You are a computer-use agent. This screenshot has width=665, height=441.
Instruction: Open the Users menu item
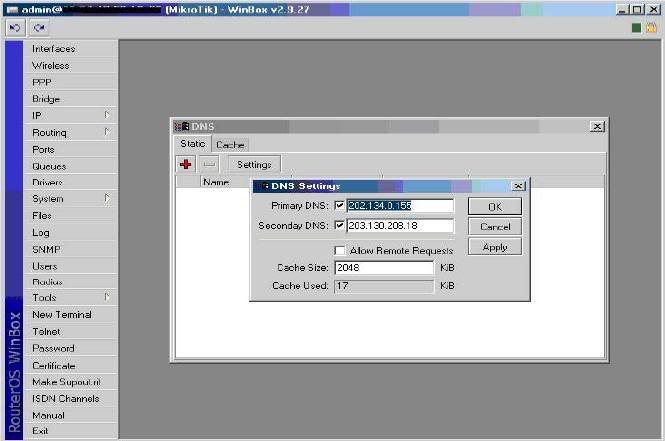70,266
